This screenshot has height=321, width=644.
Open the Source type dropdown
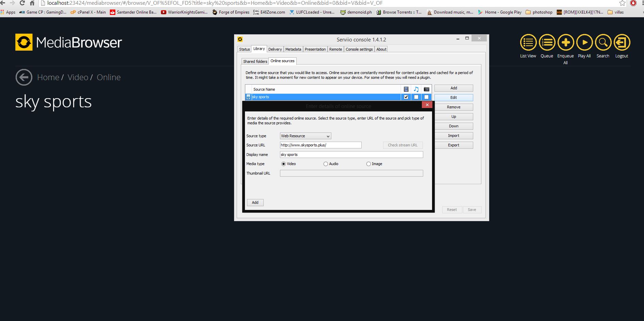tap(306, 136)
